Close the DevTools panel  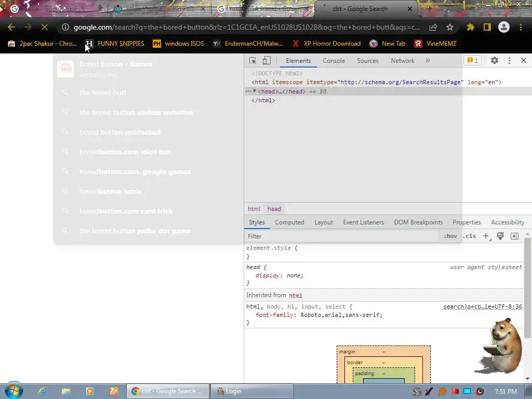point(524,60)
